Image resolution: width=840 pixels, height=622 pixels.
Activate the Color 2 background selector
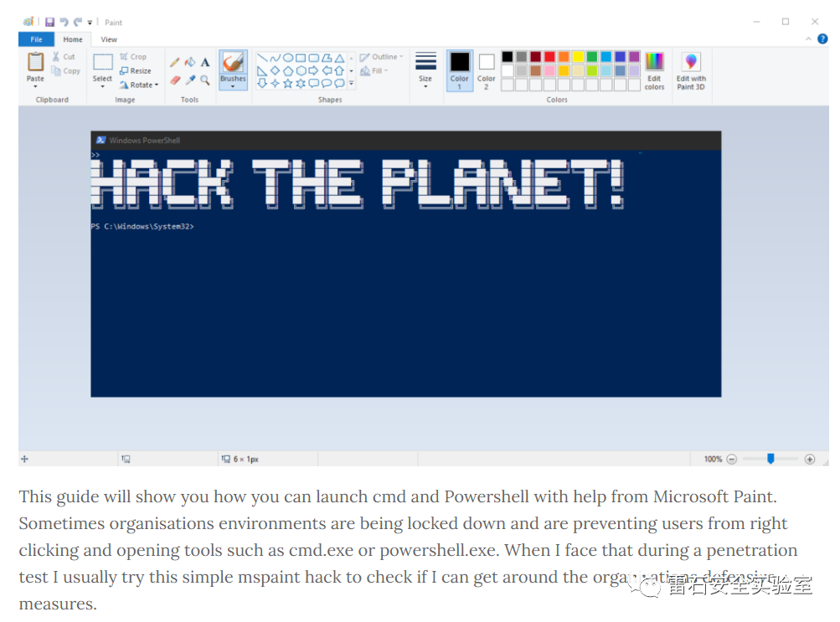click(486, 70)
